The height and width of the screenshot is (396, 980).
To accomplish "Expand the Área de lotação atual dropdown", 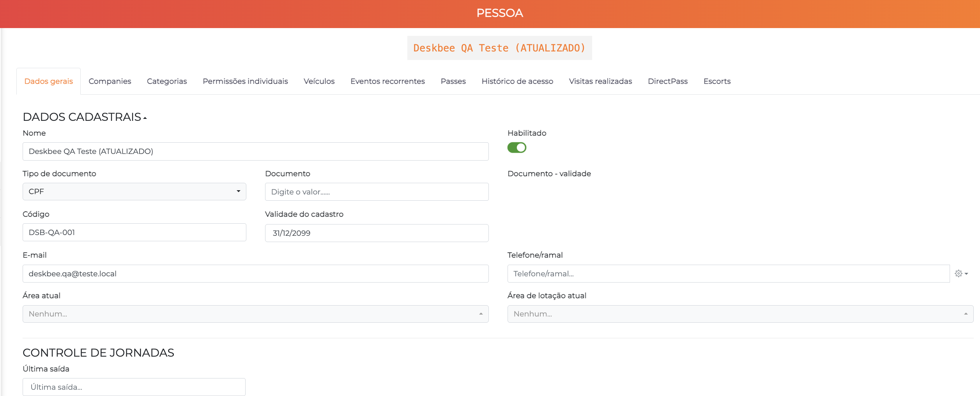I will [x=740, y=314].
